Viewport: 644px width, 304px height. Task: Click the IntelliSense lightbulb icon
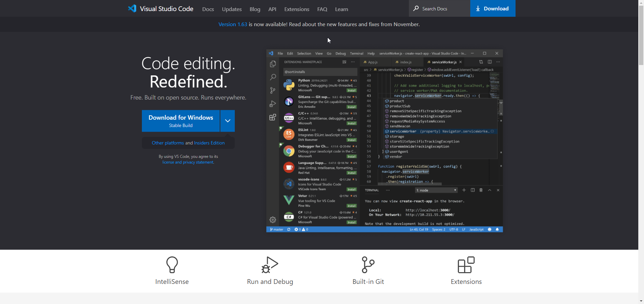(172, 265)
